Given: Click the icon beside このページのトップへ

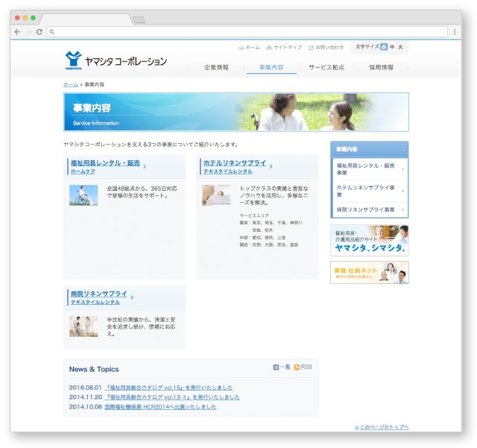Looking at the screenshot, I should [x=356, y=428].
